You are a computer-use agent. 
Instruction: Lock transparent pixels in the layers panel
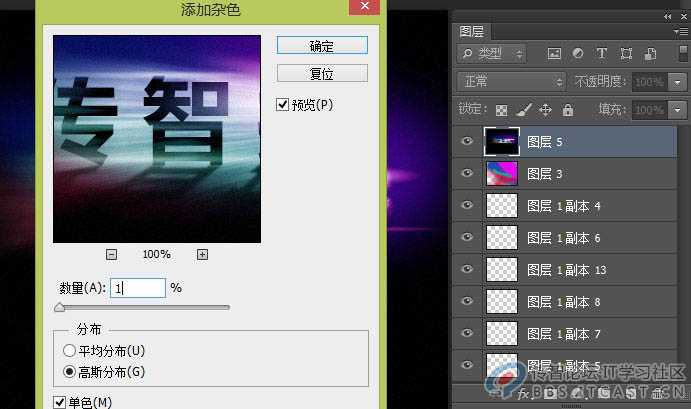tap(501, 109)
